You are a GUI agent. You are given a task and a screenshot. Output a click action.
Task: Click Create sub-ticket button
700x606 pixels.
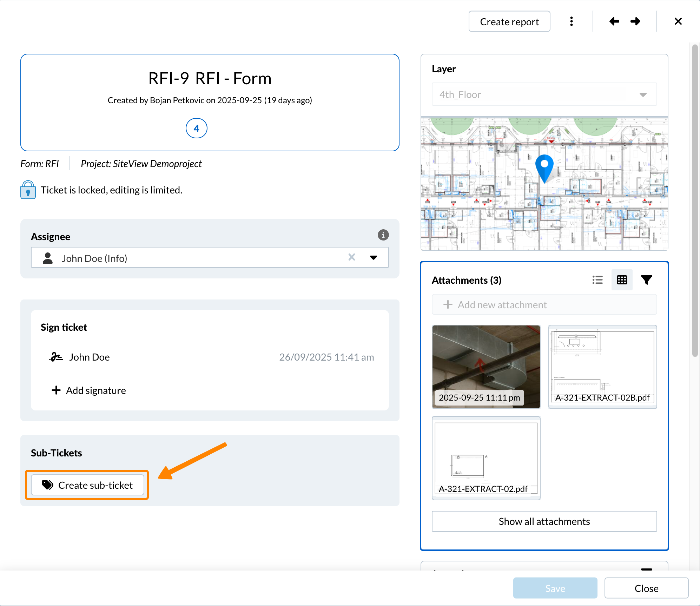coord(87,485)
